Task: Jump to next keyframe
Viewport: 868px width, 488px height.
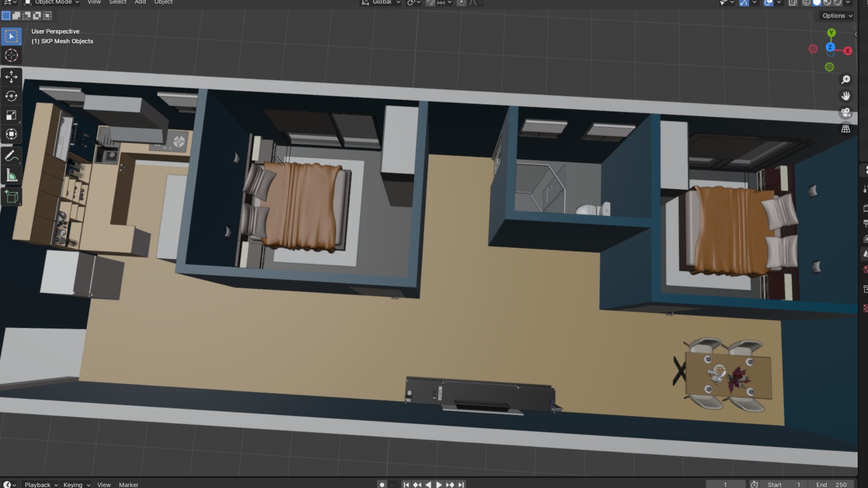Action: [450, 484]
